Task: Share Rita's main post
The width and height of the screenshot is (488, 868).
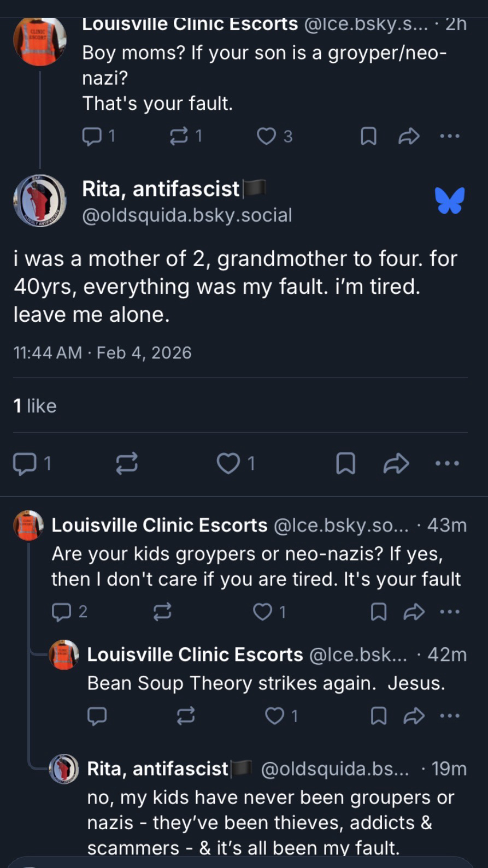Action: (396, 464)
